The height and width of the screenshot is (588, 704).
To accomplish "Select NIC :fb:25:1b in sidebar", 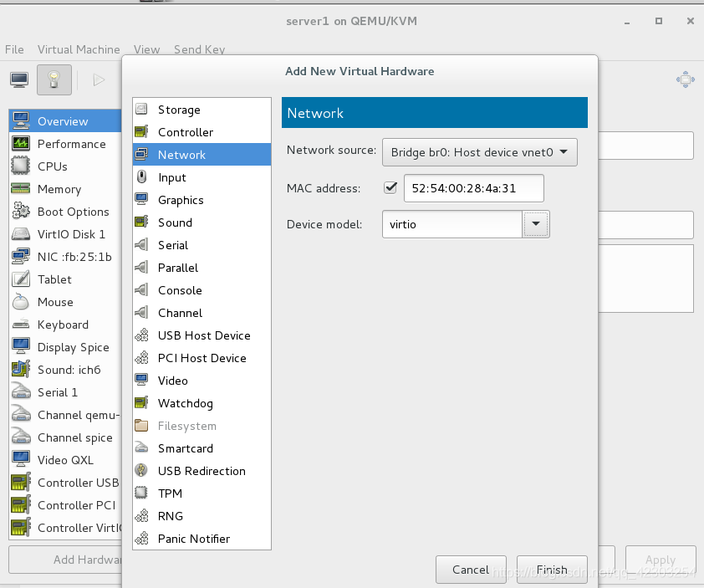I will point(65,257).
